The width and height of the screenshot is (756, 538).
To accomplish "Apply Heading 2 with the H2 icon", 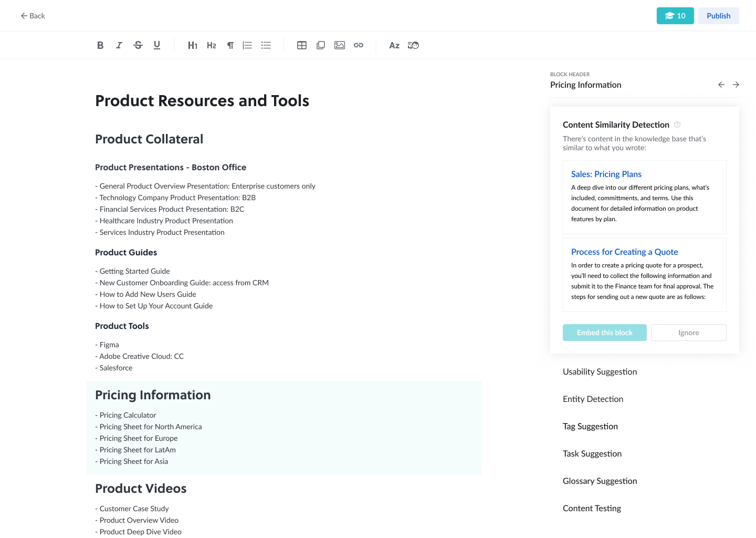I will click(x=211, y=45).
